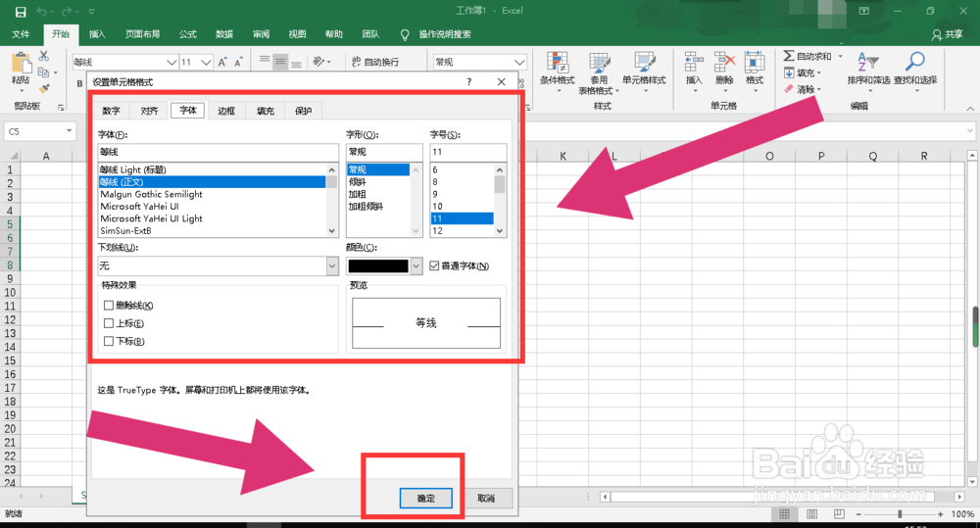
Task: Open Format as Table (套用表格格式)
Action: tap(599, 73)
